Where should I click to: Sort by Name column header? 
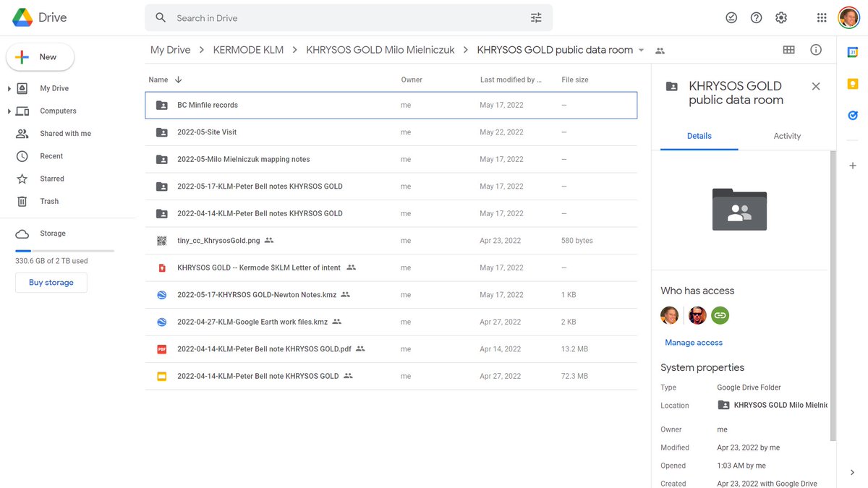coord(158,80)
